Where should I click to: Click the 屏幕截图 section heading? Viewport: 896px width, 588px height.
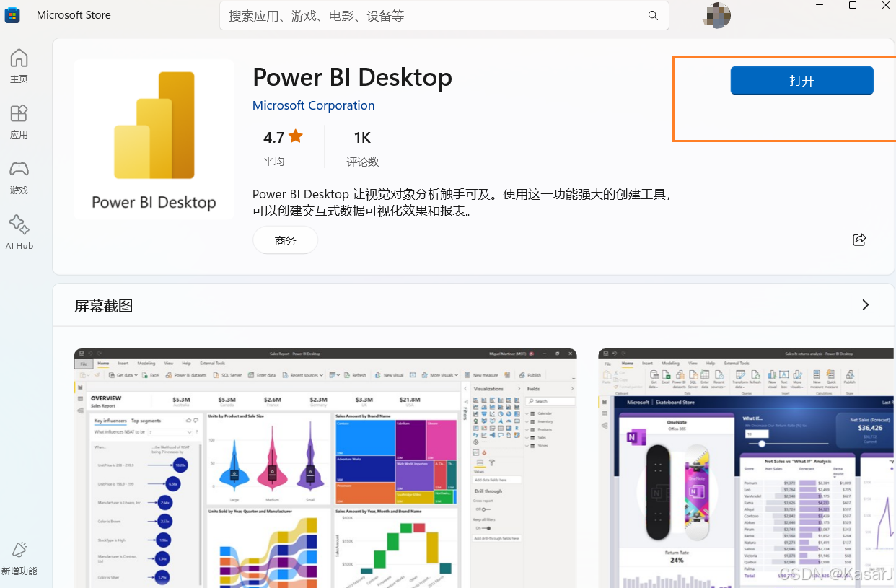[x=104, y=306]
